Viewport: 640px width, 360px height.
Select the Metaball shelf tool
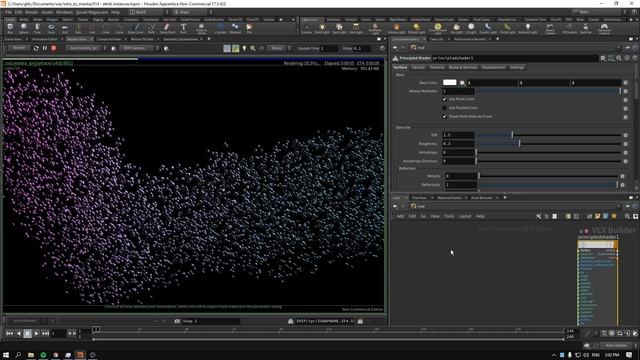[x=235, y=28]
